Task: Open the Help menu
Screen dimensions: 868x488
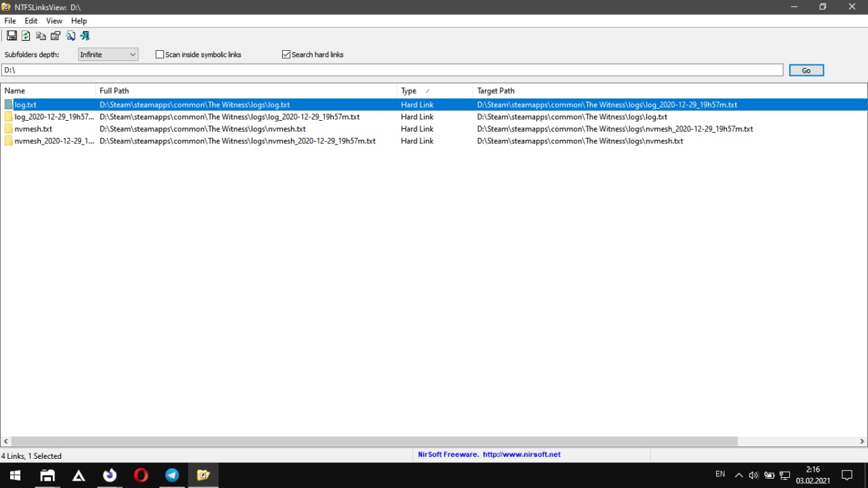Action: pos(79,21)
